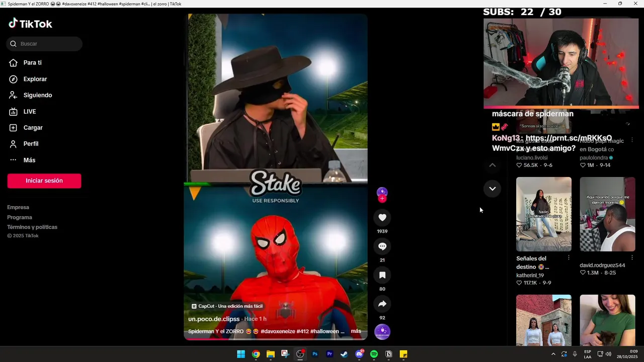Go to next video with down chevron
Screen dimensions: 644x362
click(x=493, y=189)
